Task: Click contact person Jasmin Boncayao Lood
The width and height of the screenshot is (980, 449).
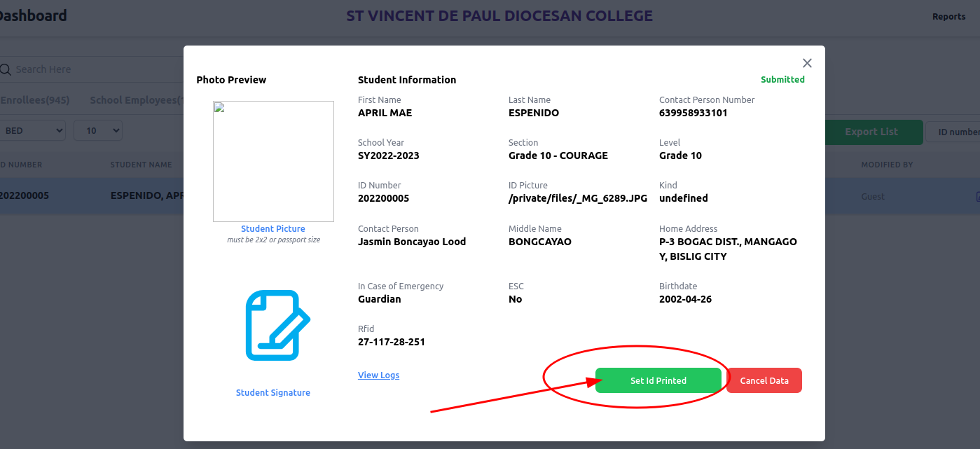Action: (x=412, y=242)
